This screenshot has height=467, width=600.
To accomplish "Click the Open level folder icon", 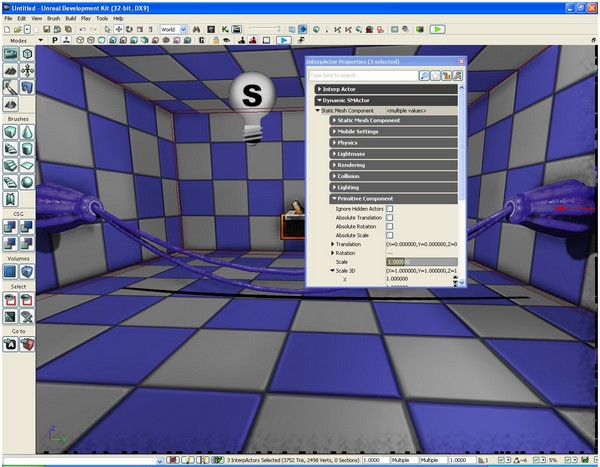I will point(17,29).
